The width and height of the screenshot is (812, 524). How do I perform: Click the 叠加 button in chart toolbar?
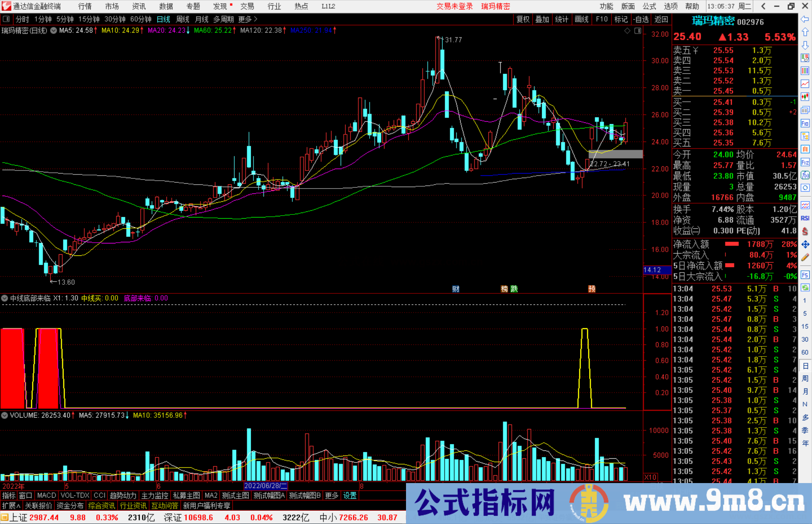pos(542,19)
